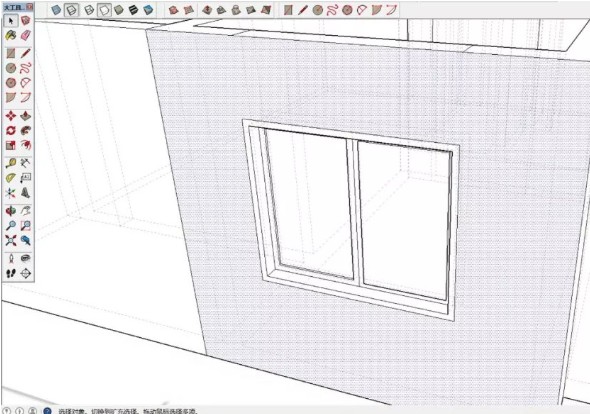Toggle X-Ray face style in top toolbar

pos(56,10)
